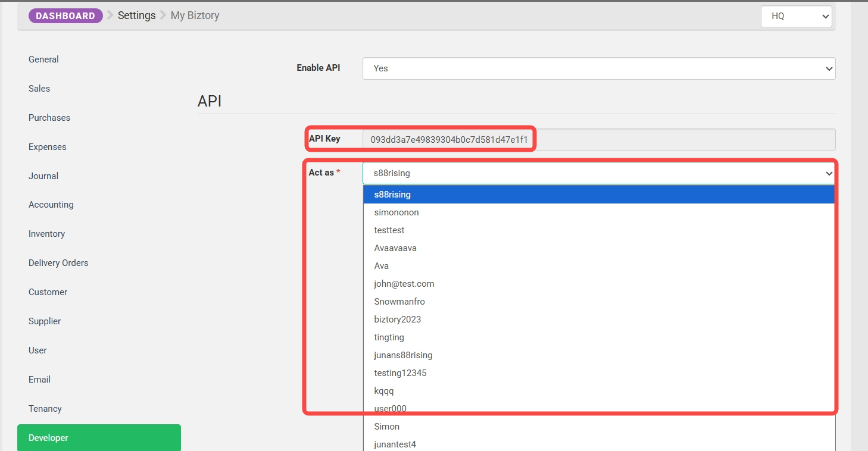The width and height of the screenshot is (868, 451).
Task: Click My Biztory breadcrumb
Action: coord(195,15)
